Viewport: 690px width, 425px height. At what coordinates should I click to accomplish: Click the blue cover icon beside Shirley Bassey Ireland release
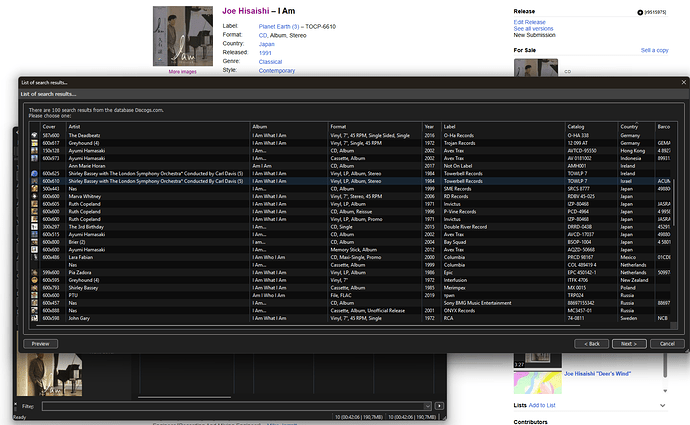point(34,173)
